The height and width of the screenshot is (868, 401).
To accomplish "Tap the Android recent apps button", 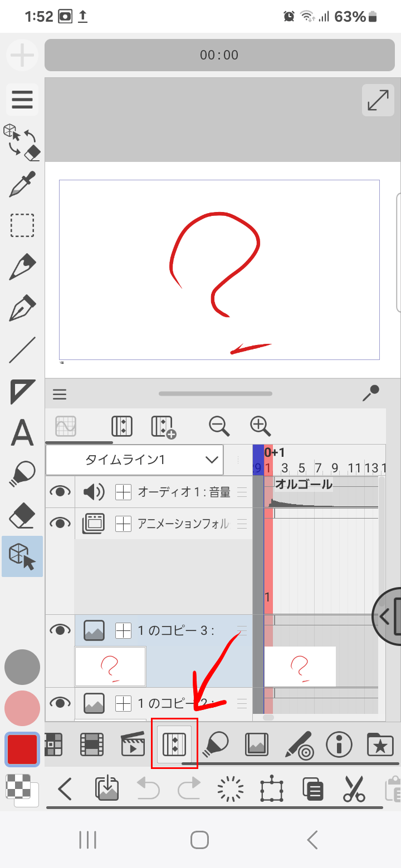I will pyautogui.click(x=88, y=840).
